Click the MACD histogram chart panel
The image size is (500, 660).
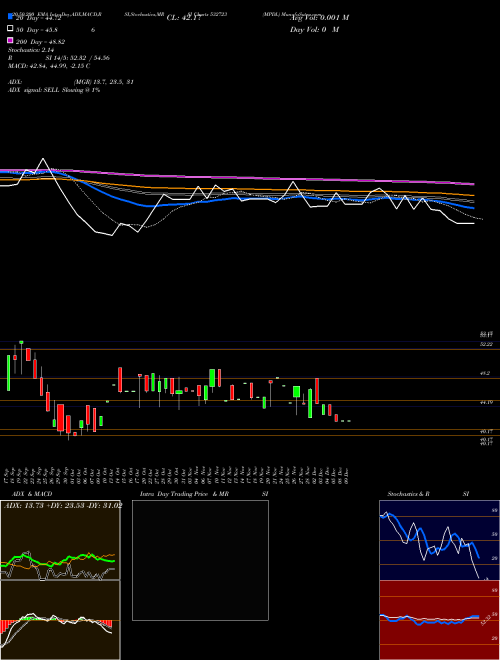tap(60, 620)
